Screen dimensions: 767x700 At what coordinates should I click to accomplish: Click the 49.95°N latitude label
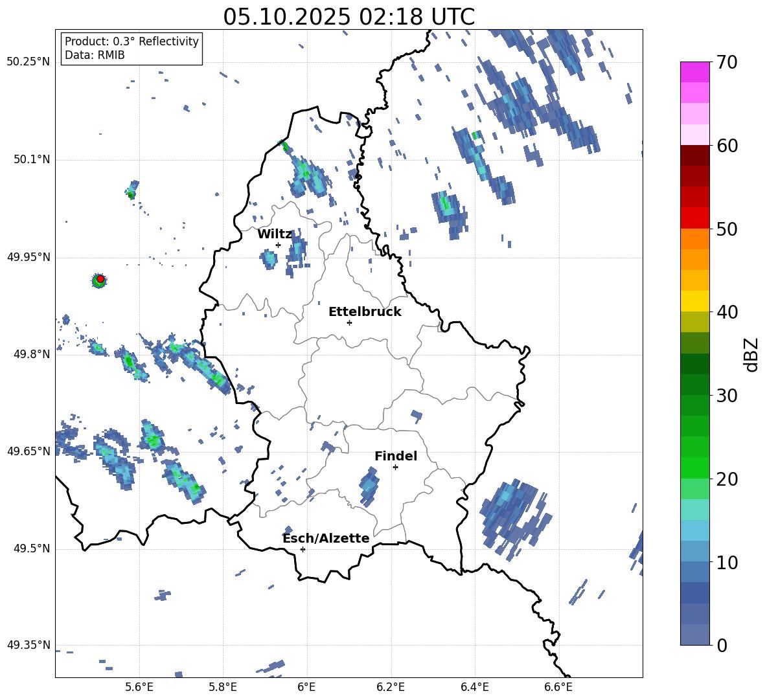pyautogui.click(x=29, y=257)
